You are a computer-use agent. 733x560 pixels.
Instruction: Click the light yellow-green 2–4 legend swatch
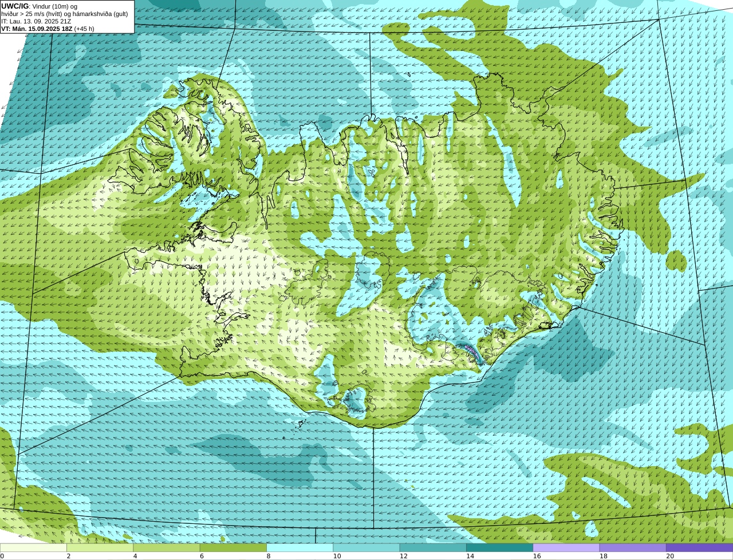(100, 547)
